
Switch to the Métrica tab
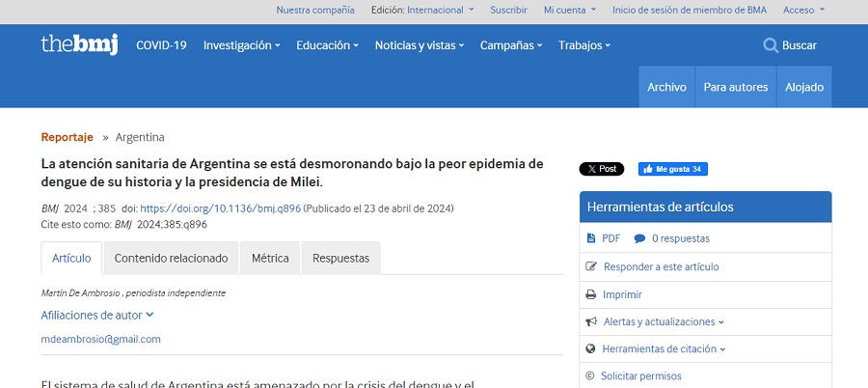270,259
